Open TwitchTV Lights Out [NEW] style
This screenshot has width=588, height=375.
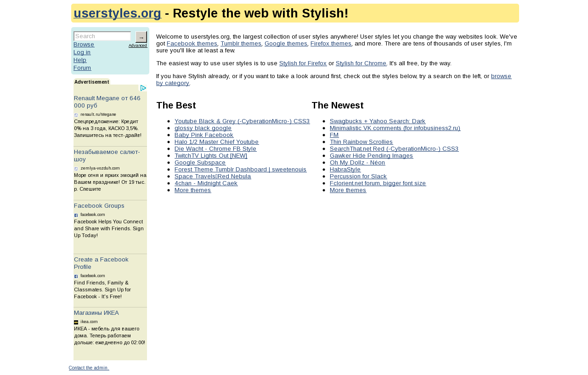(x=211, y=156)
